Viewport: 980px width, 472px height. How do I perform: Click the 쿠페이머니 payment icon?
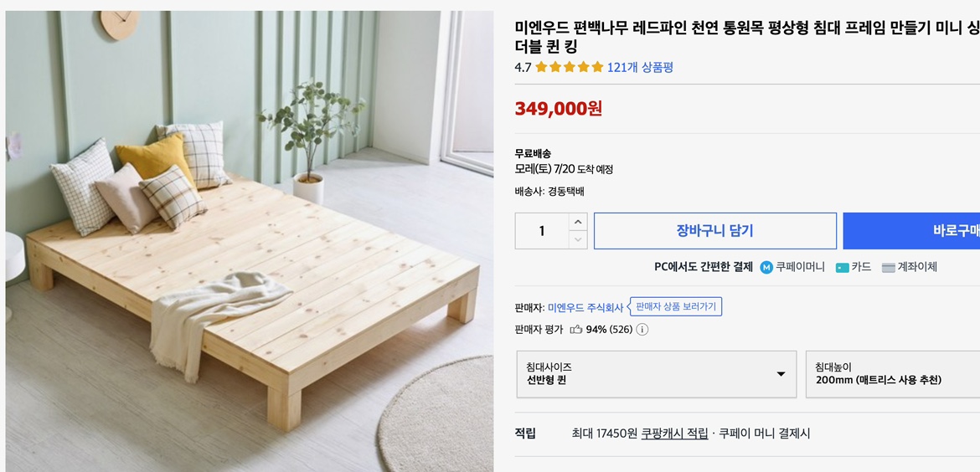coord(766,268)
